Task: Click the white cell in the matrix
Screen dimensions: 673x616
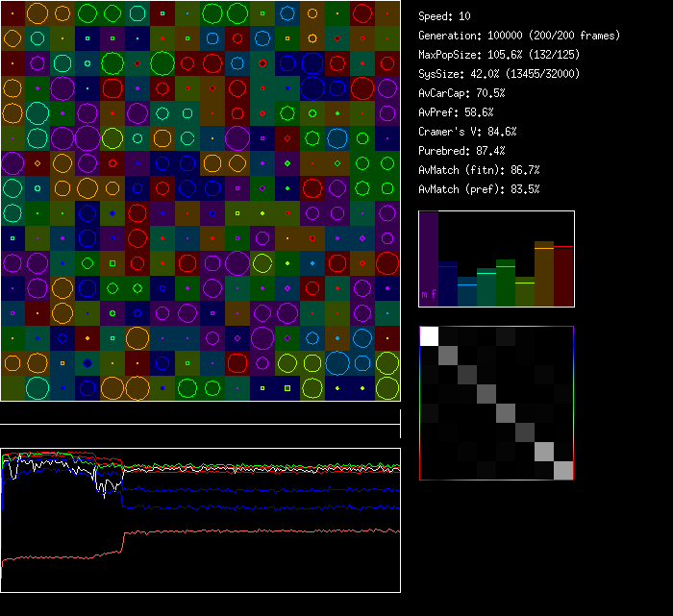Action: (429, 335)
